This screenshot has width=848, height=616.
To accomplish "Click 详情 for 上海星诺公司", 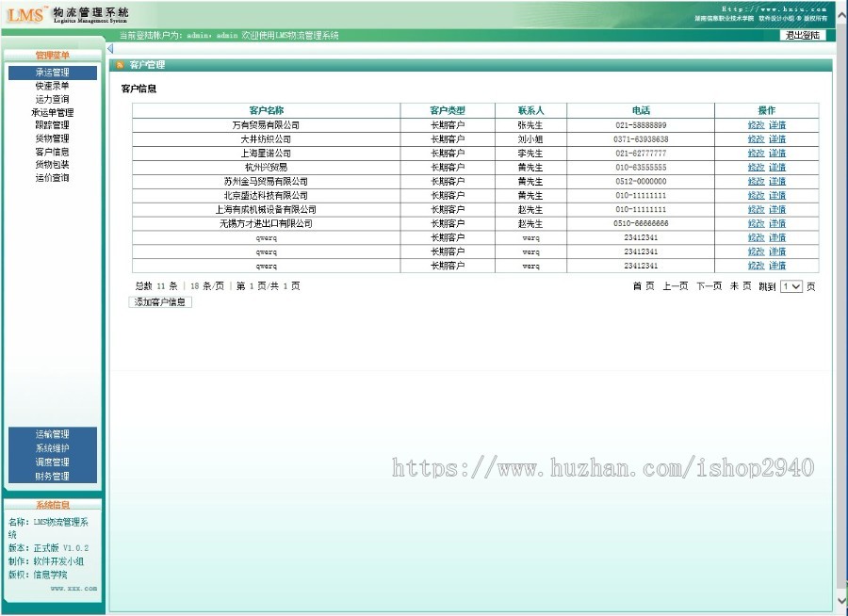I will point(777,153).
